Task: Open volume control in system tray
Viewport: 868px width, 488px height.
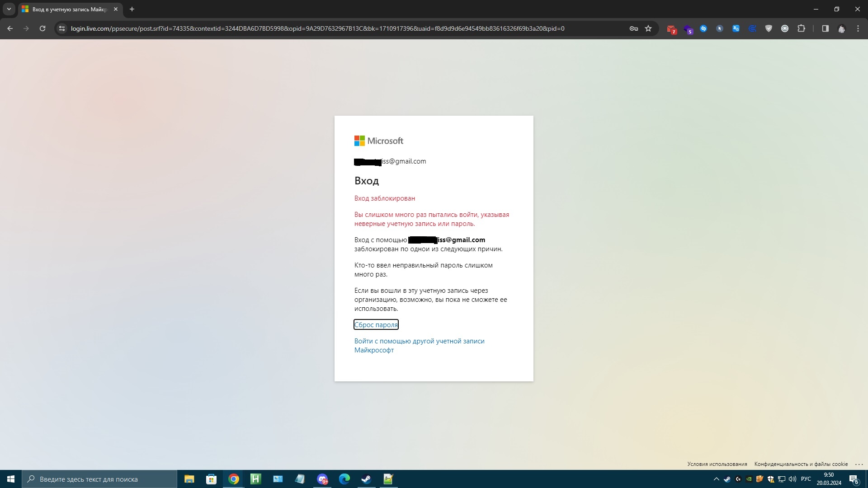Action: tap(793, 479)
